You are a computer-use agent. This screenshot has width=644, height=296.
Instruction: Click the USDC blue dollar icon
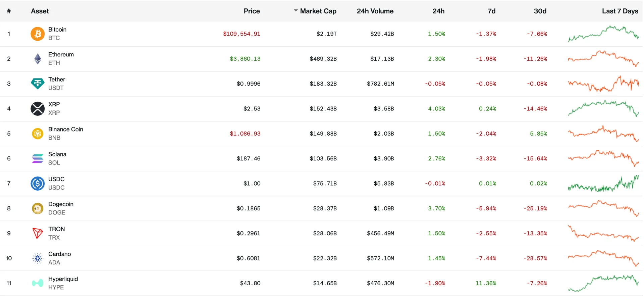tap(38, 184)
